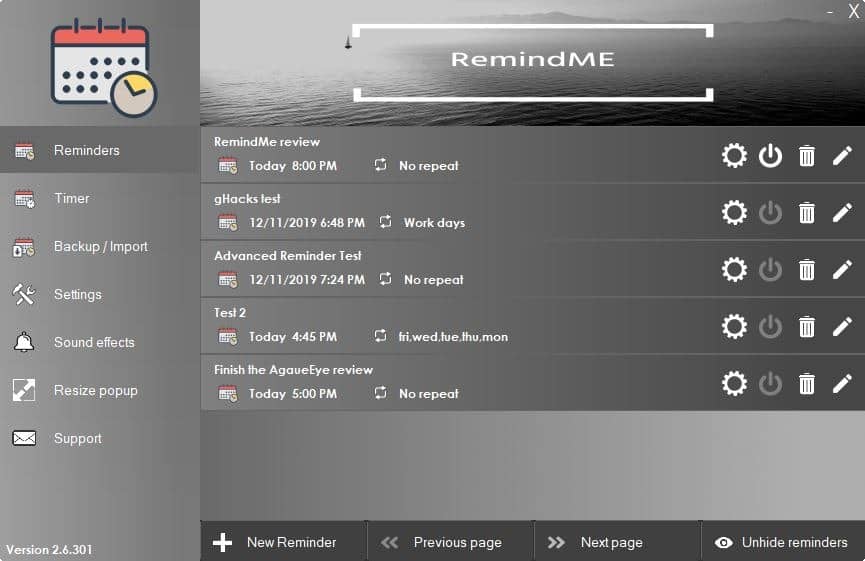865x561 pixels.
Task: Open settings gear for Finish the AgaueEye review
Action: point(734,383)
